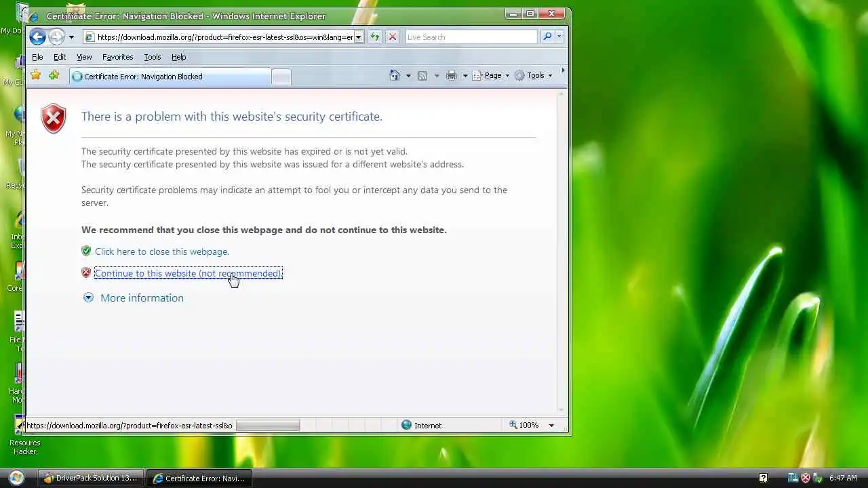
Task: Click 'Click here to close this webpage' link
Action: pyautogui.click(x=162, y=251)
